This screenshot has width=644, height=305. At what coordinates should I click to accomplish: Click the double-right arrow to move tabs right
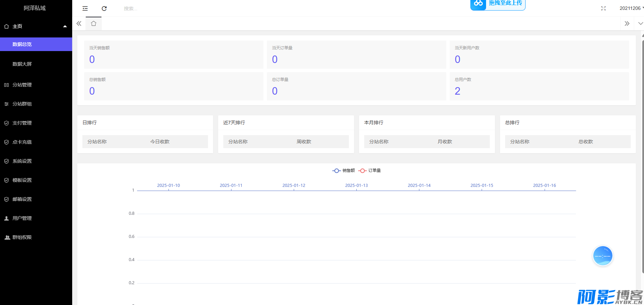click(627, 23)
